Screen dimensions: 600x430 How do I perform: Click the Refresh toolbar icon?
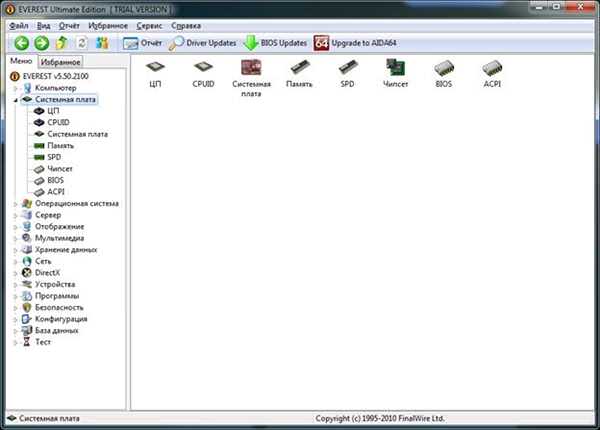pos(82,43)
